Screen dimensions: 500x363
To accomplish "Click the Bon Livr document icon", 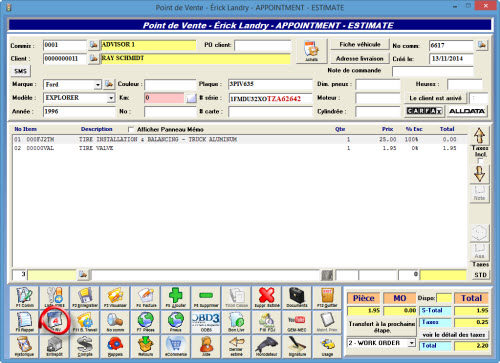I will (236, 322).
